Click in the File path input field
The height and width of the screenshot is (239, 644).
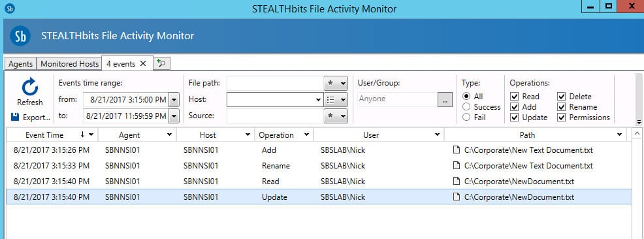click(x=275, y=84)
